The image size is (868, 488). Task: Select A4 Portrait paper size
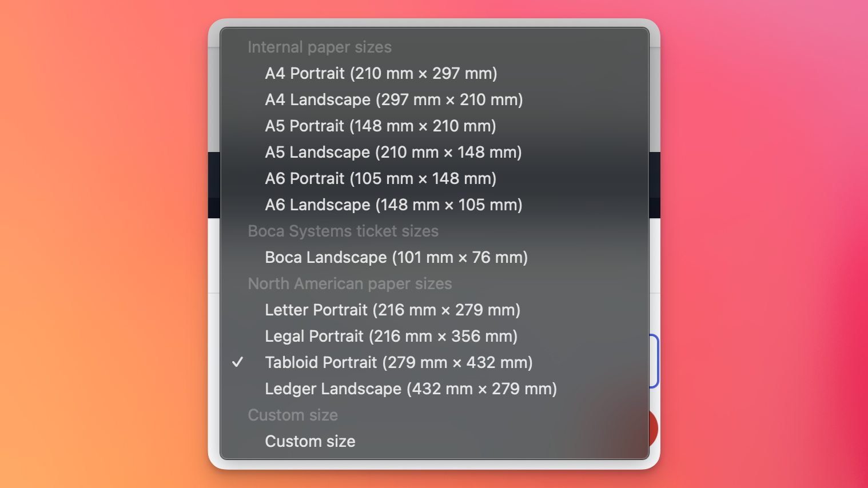click(x=381, y=73)
